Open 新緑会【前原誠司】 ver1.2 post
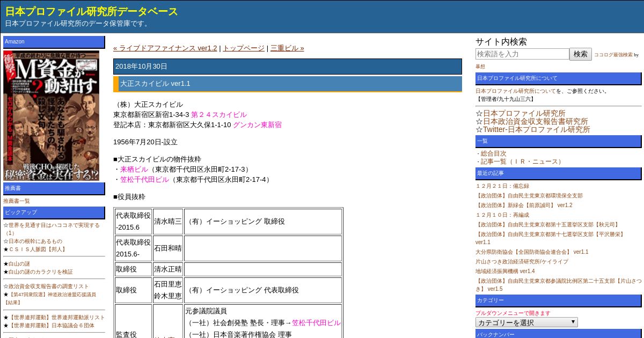This screenshot has width=644, height=338. click(x=524, y=205)
